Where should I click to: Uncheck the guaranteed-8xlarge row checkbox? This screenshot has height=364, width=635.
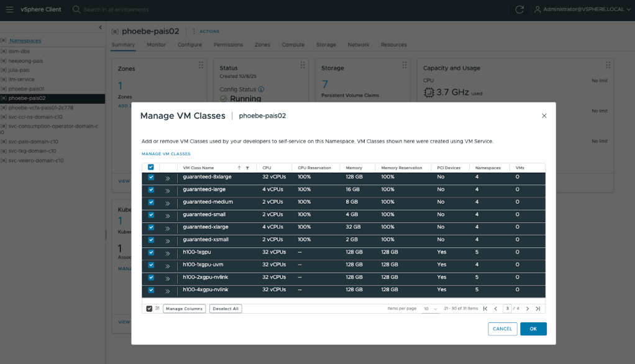click(x=151, y=178)
